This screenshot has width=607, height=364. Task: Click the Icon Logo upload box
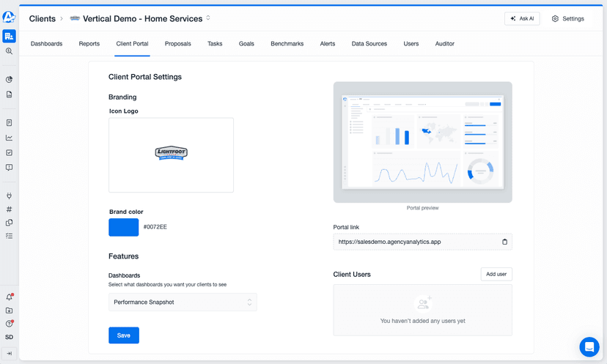coord(171,155)
